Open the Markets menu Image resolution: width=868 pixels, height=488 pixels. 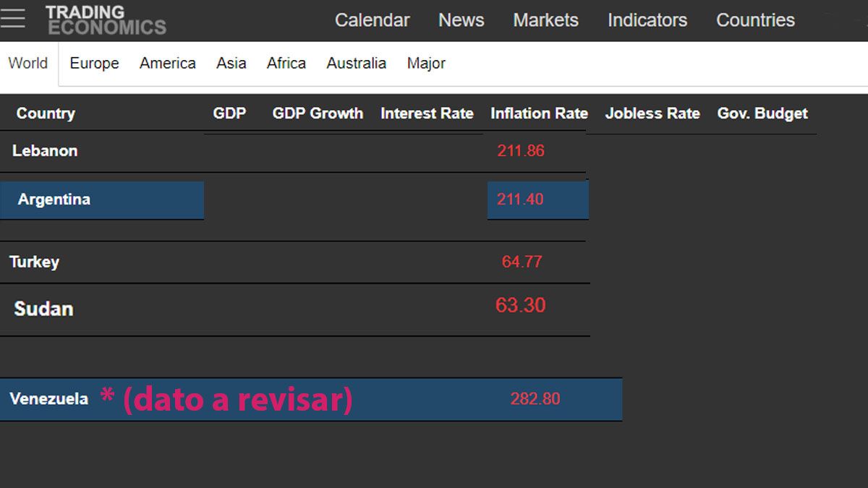[545, 20]
